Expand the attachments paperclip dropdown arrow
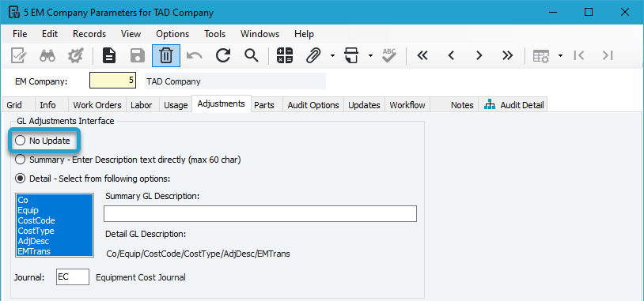The width and height of the screenshot is (644, 301). click(332, 56)
